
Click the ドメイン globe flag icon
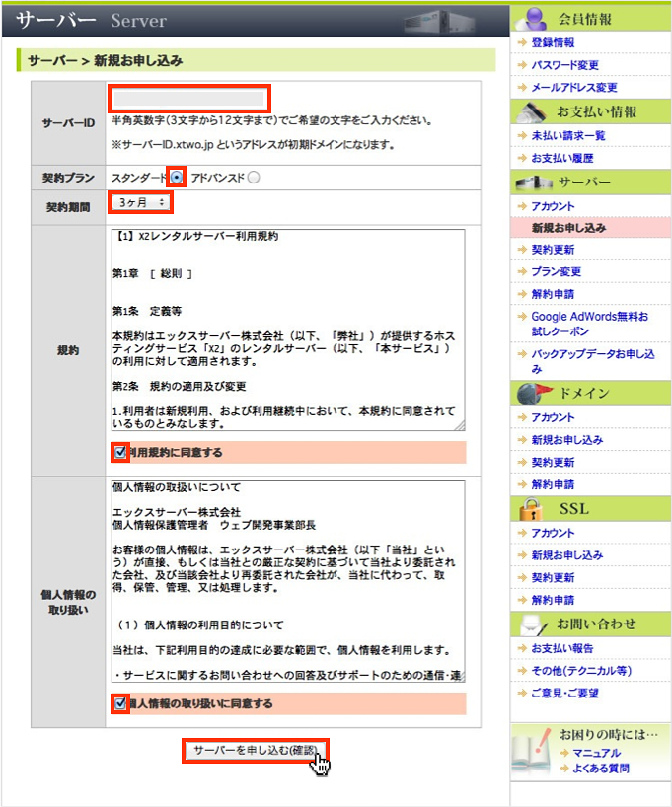tap(534, 394)
